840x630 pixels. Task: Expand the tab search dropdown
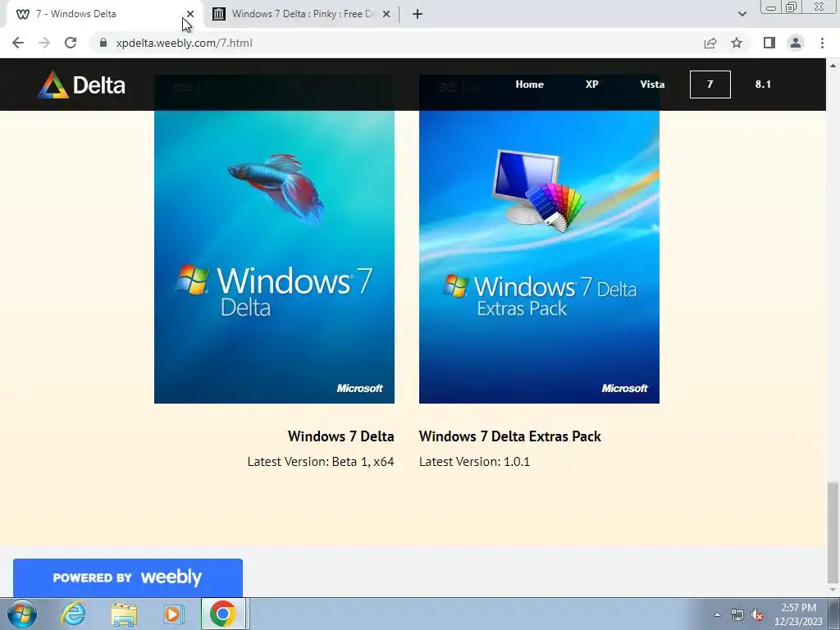click(742, 14)
